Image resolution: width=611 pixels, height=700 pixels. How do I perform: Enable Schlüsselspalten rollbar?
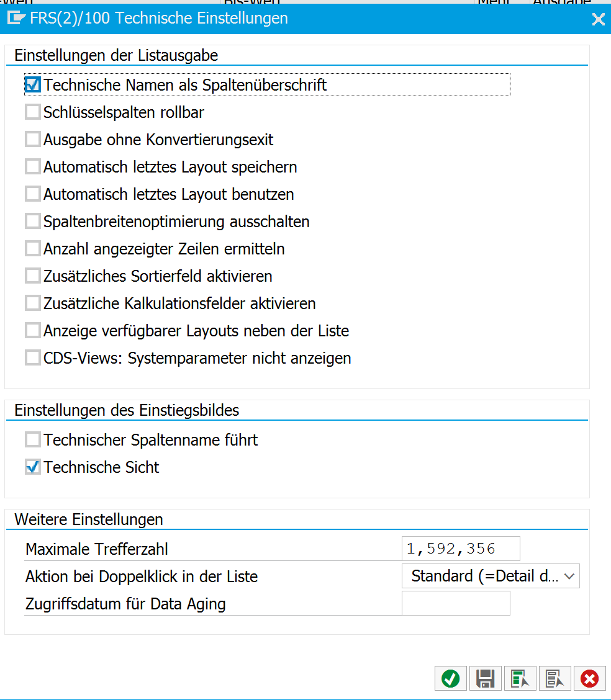[33, 112]
